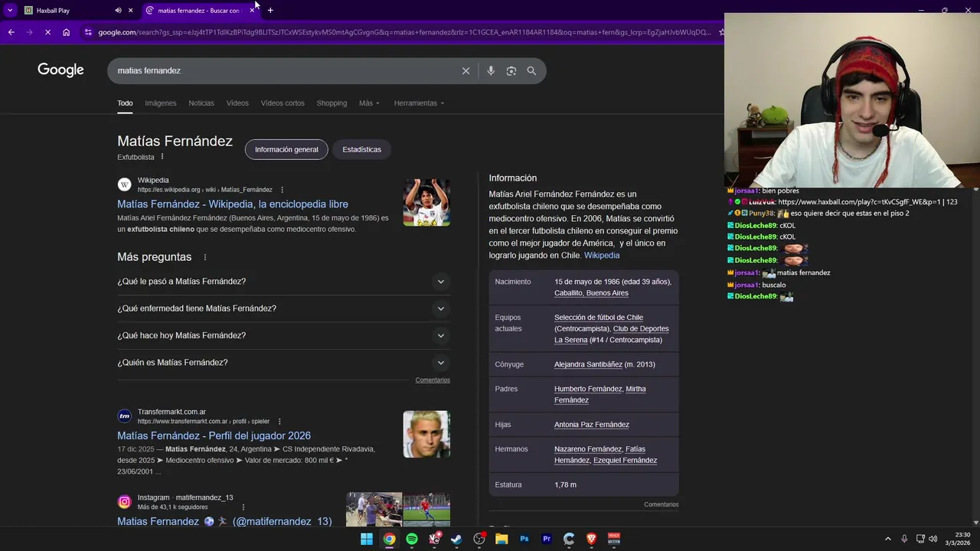This screenshot has width=980, height=551.
Task: Click Comentarios under Más preguntas
Action: (433, 380)
